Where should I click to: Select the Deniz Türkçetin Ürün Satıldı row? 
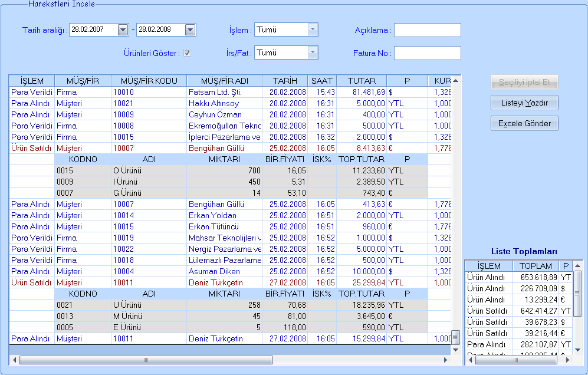coord(224,283)
